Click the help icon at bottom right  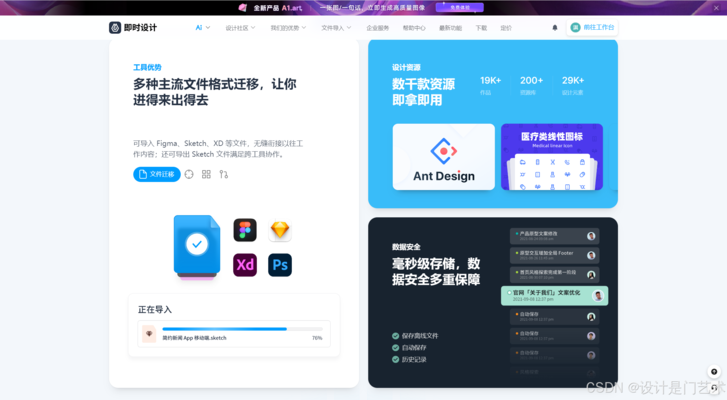[x=714, y=372]
